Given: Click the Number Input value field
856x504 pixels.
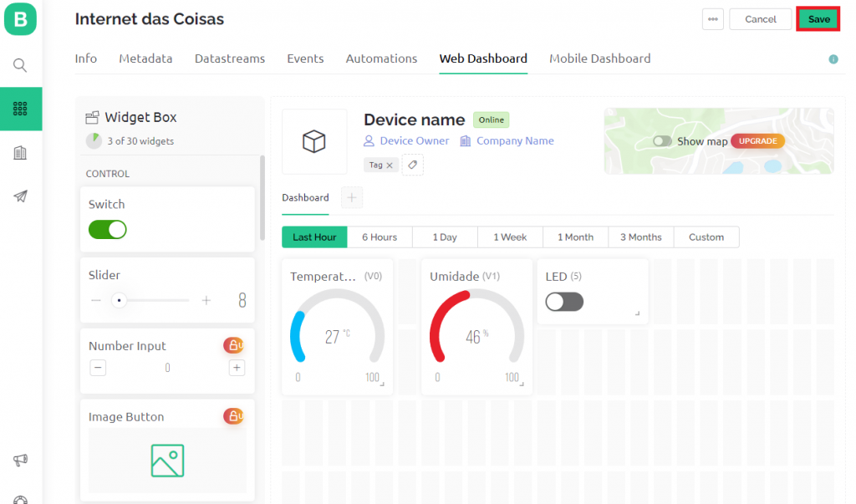Looking at the screenshot, I should (x=167, y=368).
